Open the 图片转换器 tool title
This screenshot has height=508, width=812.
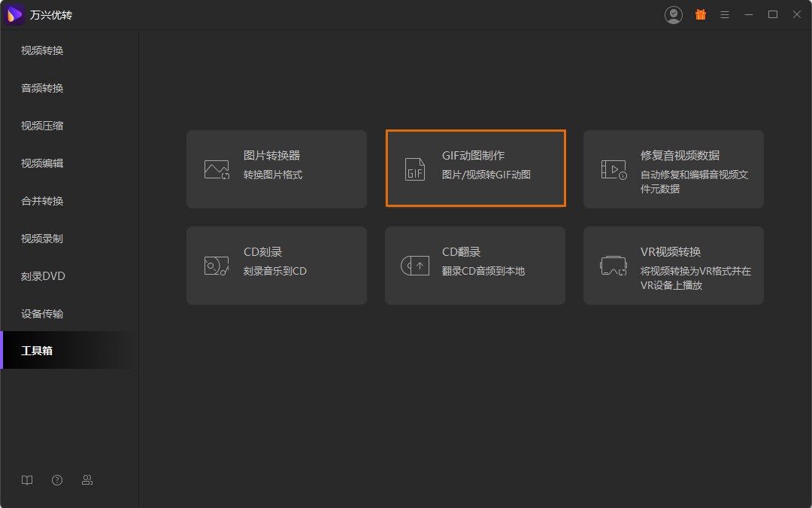(272, 156)
